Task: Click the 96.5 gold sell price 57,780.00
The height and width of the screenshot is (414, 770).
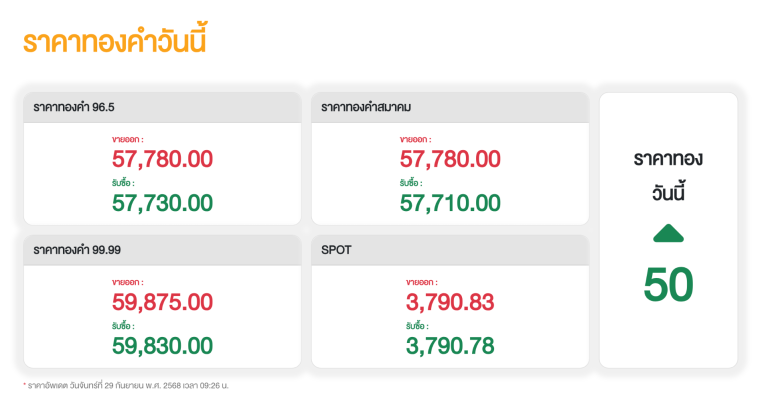Action: [162, 159]
